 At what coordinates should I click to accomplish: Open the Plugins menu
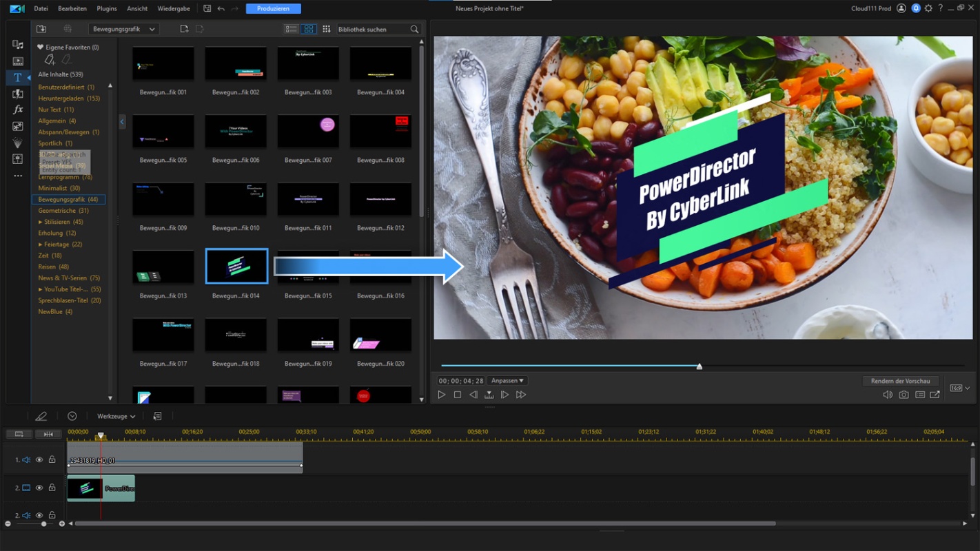point(107,8)
